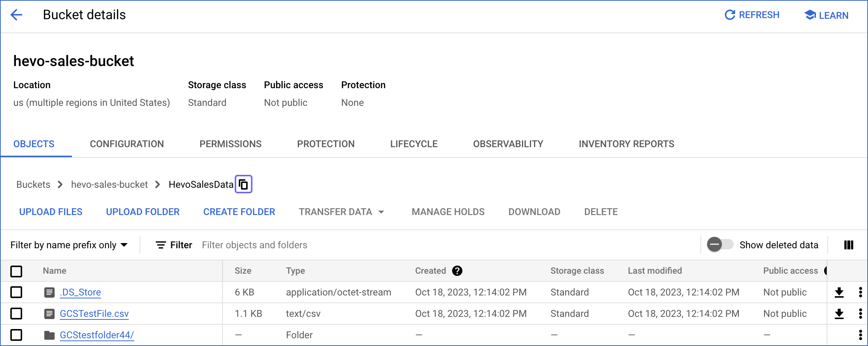The image size is (868, 346).
Task: Expand the Transfer Data dropdown
Action: coord(341,212)
